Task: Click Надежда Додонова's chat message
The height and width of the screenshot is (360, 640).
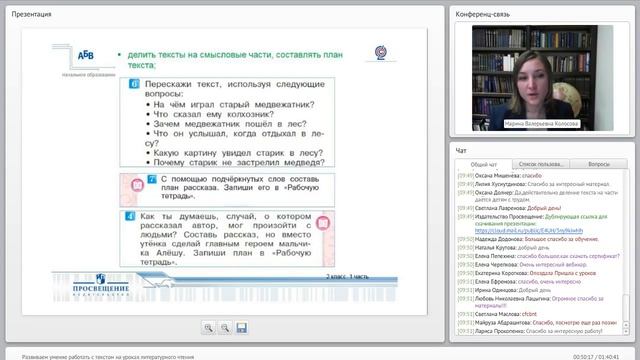Action: point(528,239)
